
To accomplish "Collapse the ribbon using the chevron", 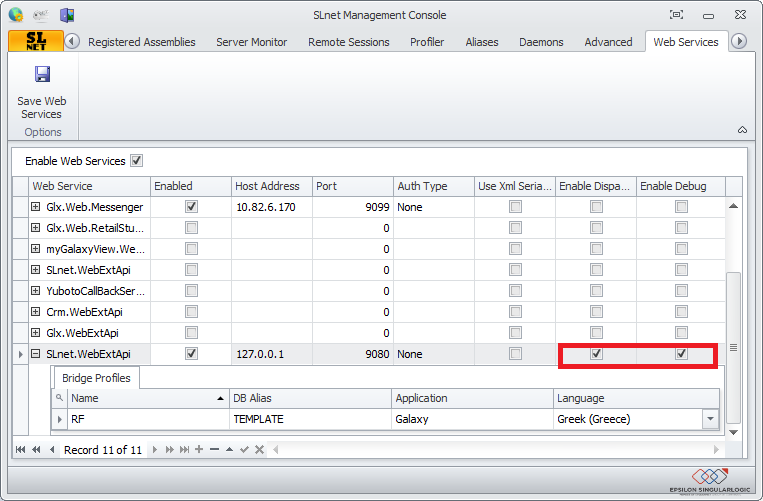I will 742,130.
